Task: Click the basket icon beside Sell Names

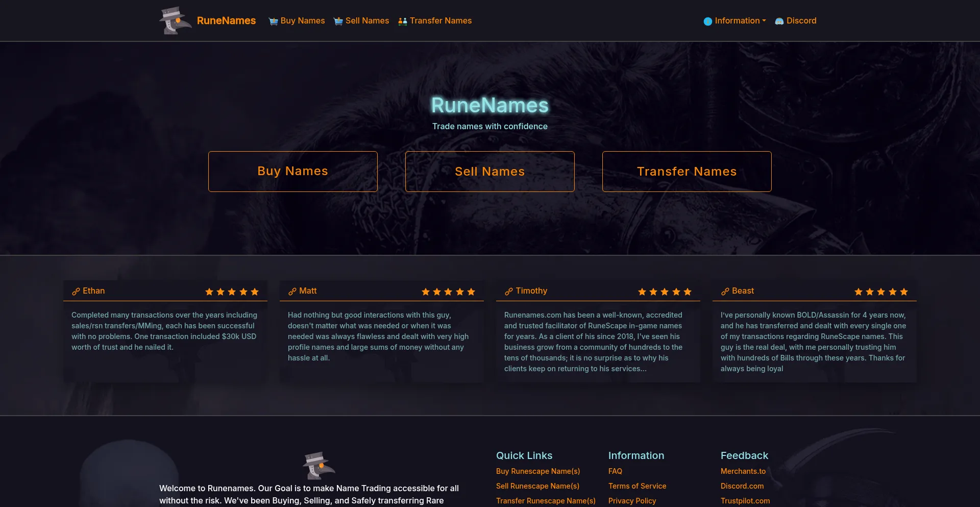Action: tap(338, 21)
